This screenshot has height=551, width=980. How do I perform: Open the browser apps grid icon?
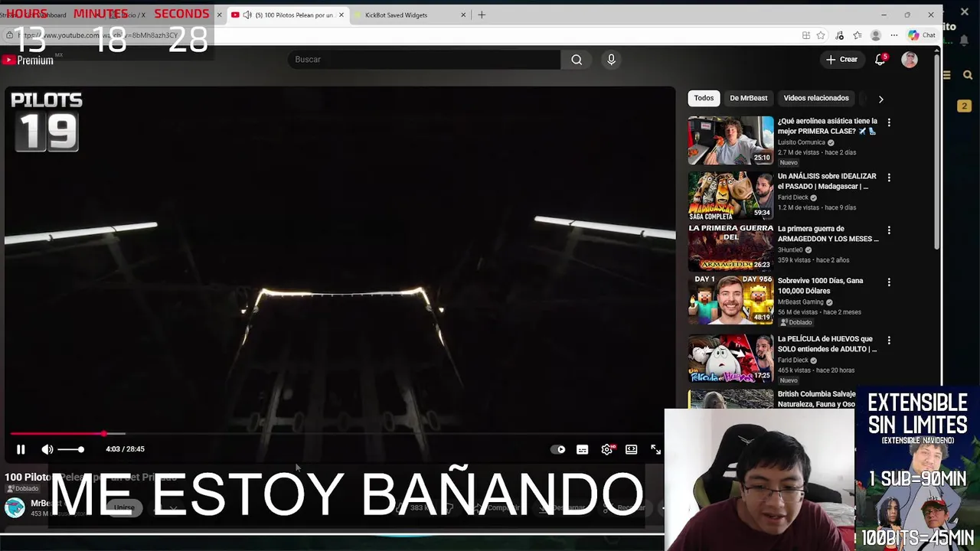[x=805, y=35]
